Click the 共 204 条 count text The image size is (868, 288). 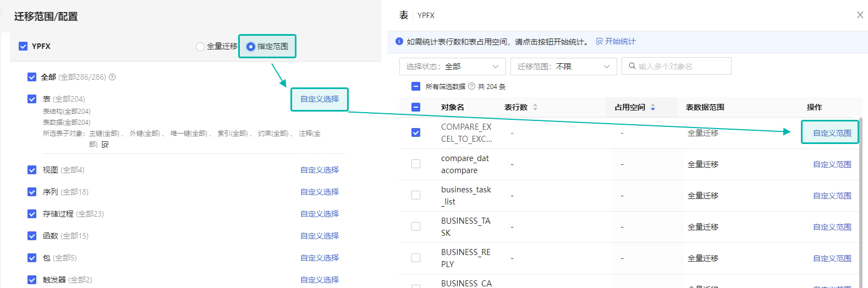tap(492, 86)
